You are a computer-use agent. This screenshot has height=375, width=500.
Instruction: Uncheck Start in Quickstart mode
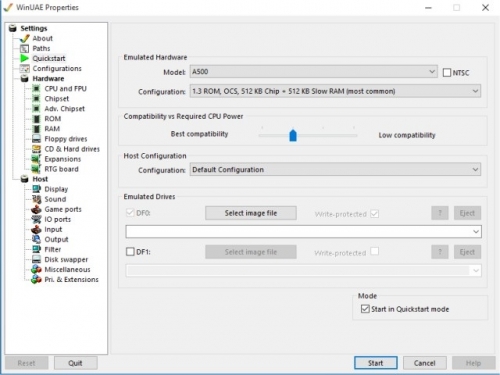(365, 309)
